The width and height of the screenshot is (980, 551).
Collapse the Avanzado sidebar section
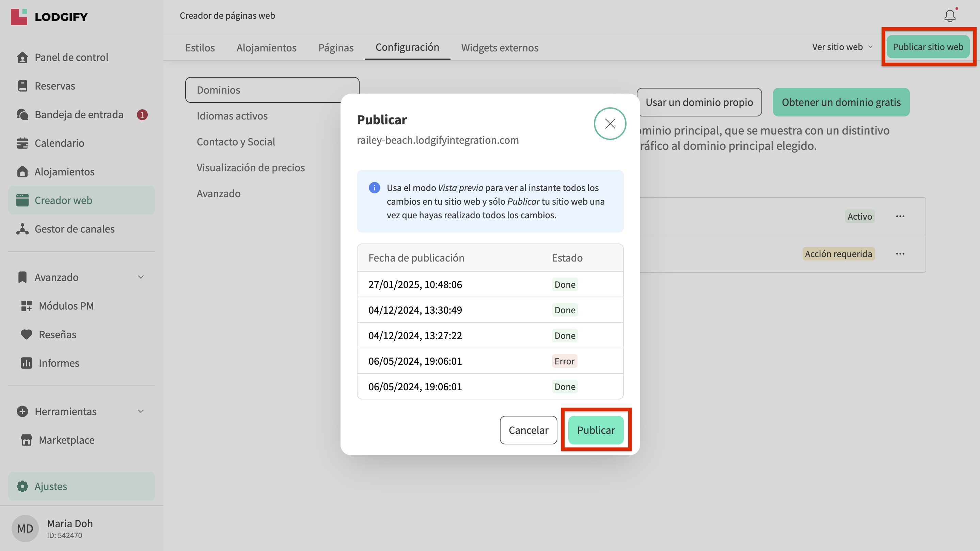[141, 277]
